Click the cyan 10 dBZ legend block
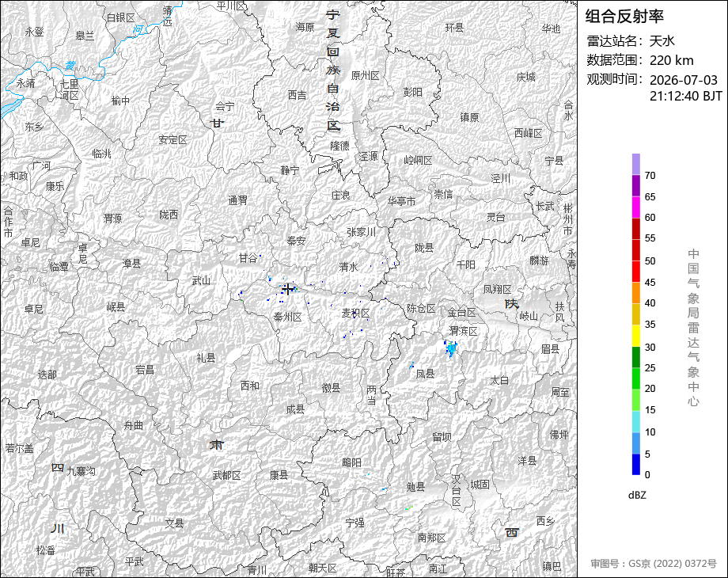728x578 pixels. coord(636,421)
